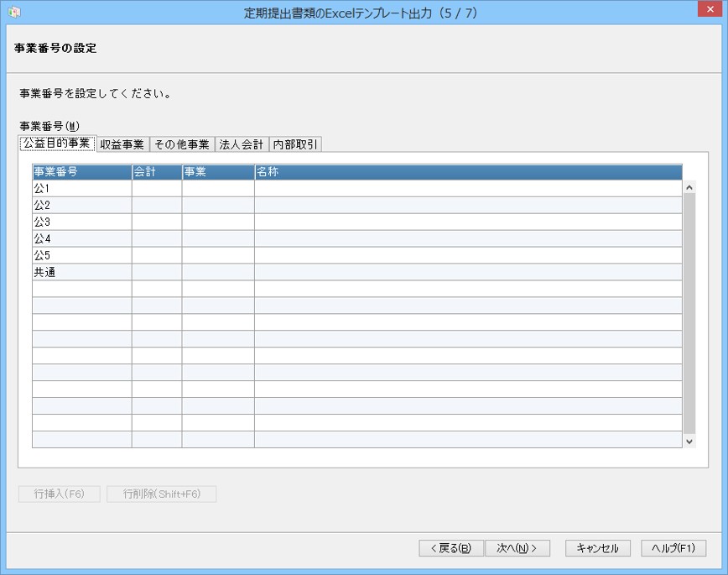The image size is (728, 575).
Task: Open the その他事業 tab
Action: pyautogui.click(x=182, y=144)
